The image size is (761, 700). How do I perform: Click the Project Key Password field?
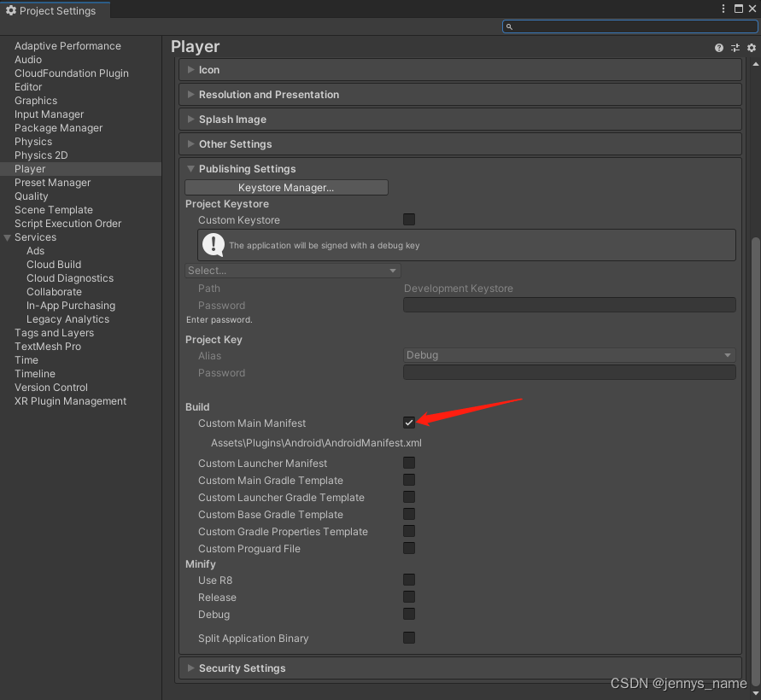(x=568, y=373)
